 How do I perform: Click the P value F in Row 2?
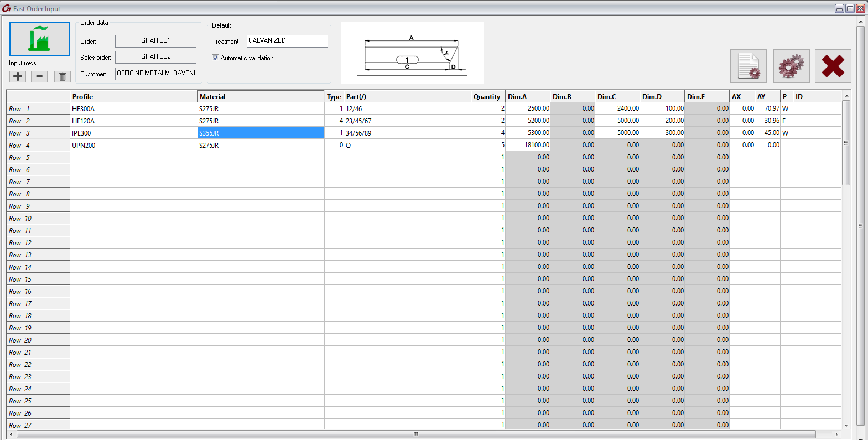[786, 121]
